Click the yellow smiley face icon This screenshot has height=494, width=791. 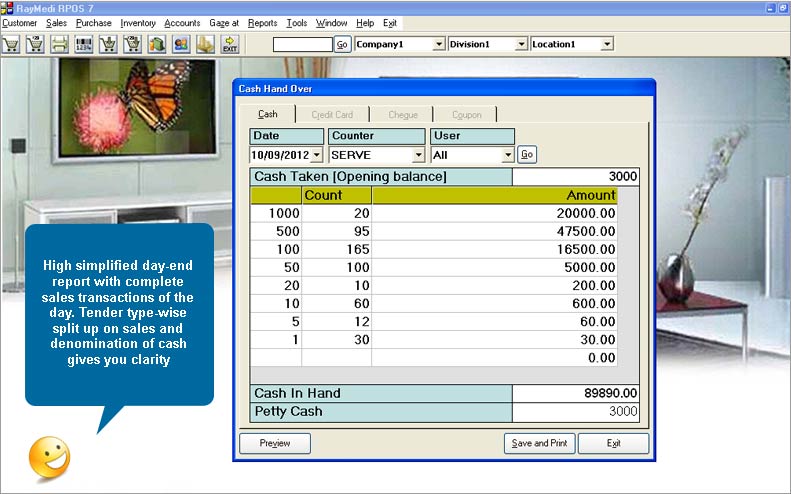click(x=50, y=456)
